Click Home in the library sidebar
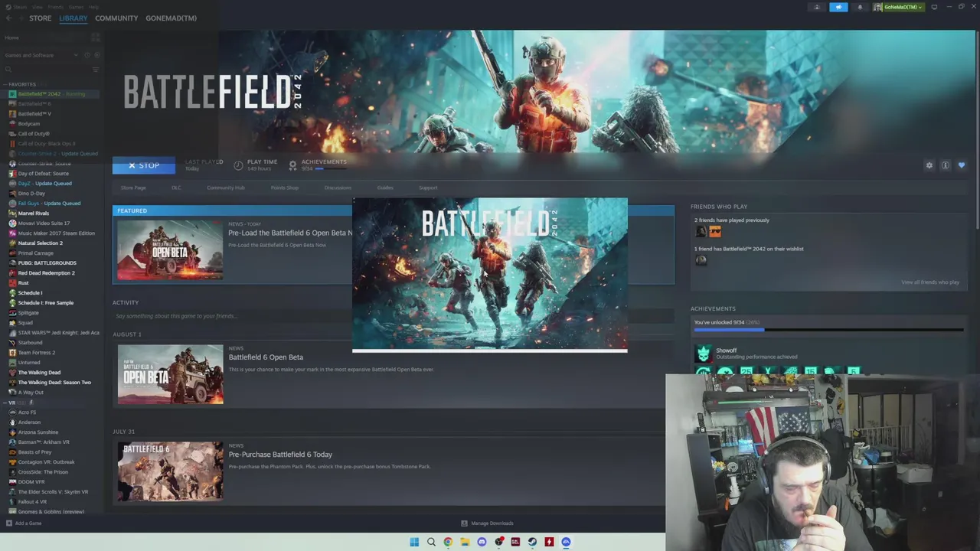The width and height of the screenshot is (980, 551). coord(11,37)
